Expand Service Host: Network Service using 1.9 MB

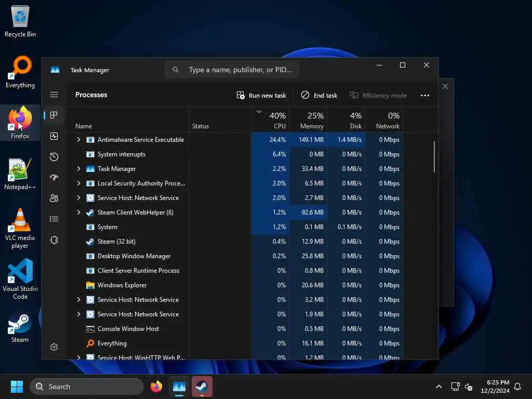pos(79,314)
